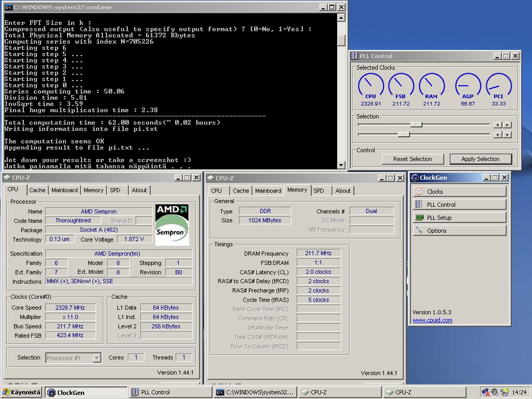Click the Options wrench icon in ClockGen
This screenshot has width=532, height=399.
tap(419, 230)
